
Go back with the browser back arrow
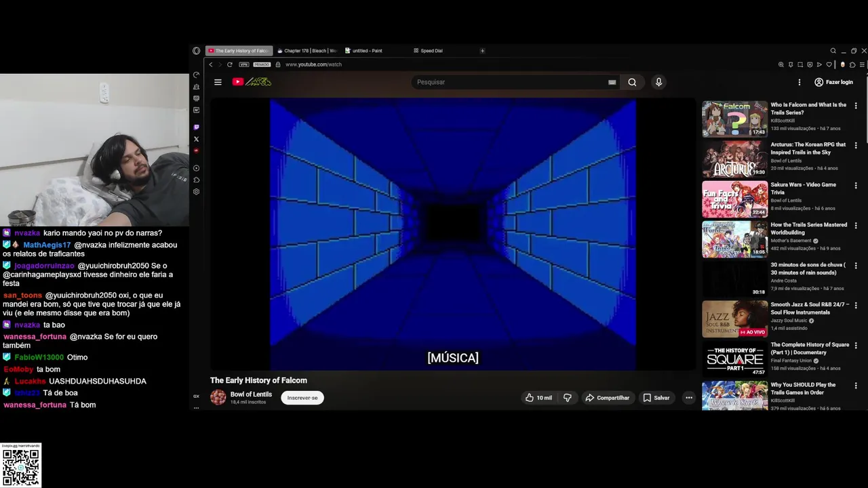tap(211, 64)
